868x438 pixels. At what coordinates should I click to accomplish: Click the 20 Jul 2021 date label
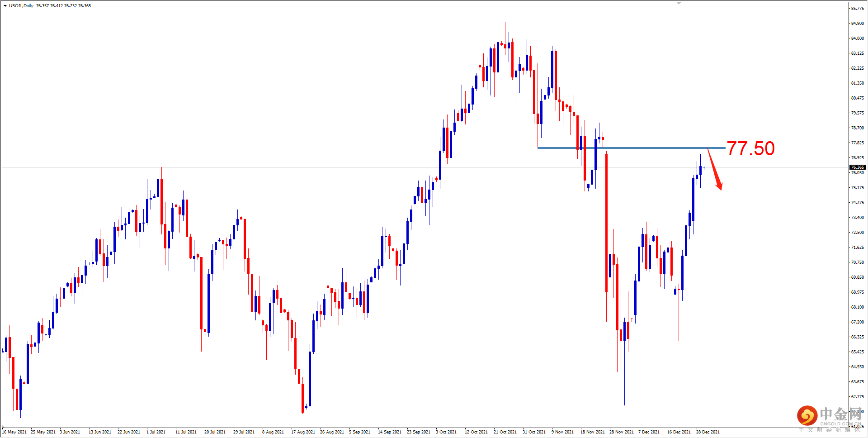pos(215,432)
